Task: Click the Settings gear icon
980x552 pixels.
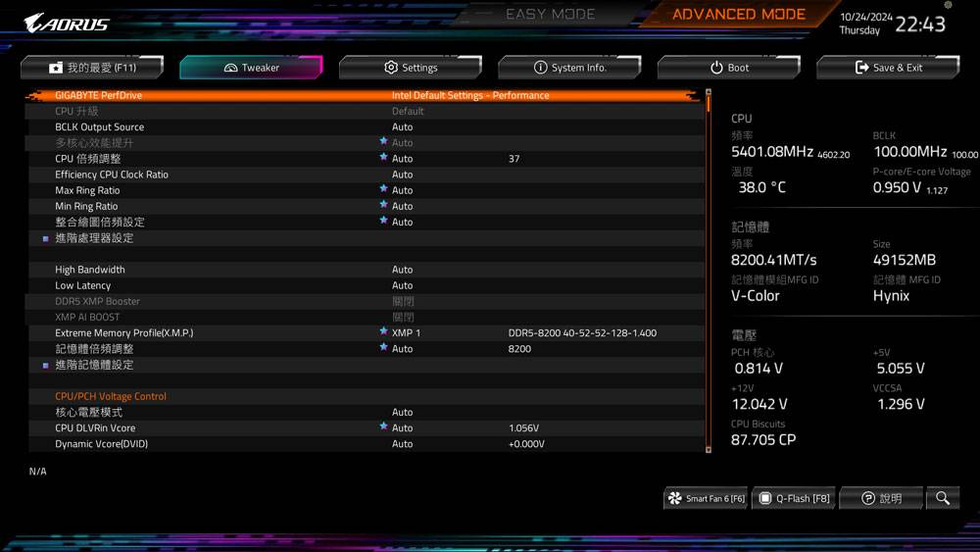Action: [x=391, y=67]
